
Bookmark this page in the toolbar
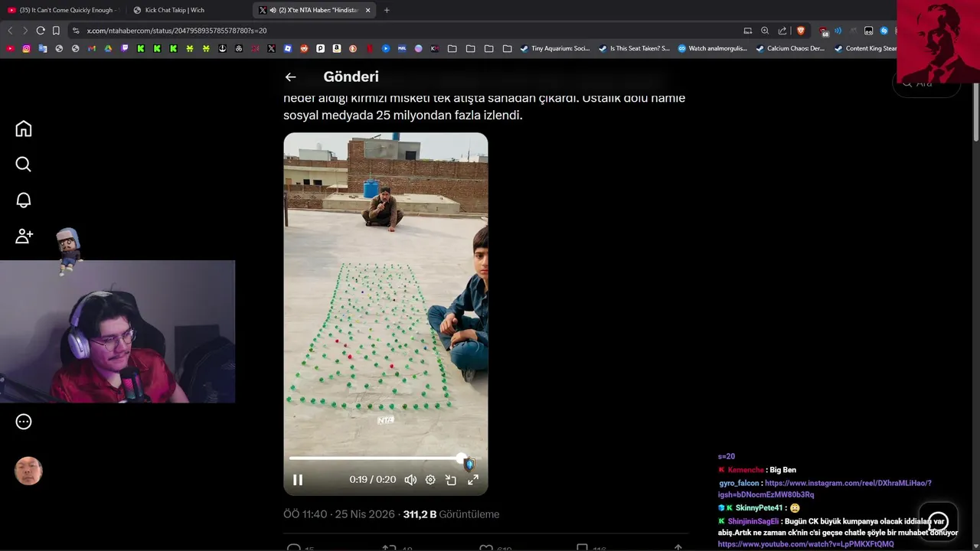coord(56,31)
